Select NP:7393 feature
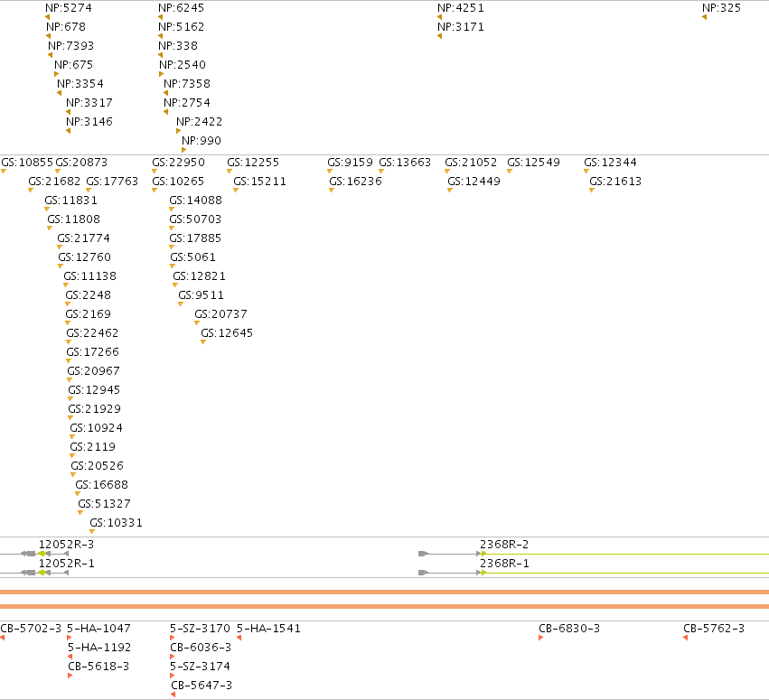Image resolution: width=769 pixels, height=700 pixels. pos(70,46)
